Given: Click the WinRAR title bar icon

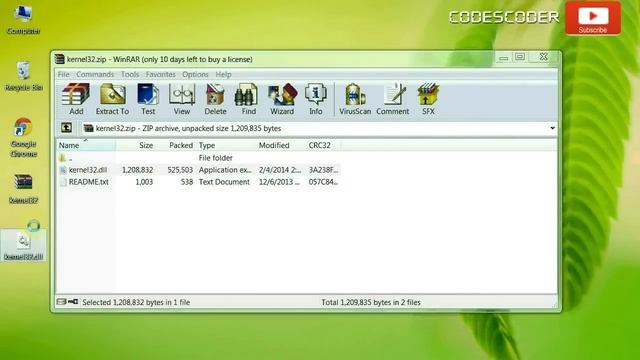Looking at the screenshot, I should pos(60,59).
